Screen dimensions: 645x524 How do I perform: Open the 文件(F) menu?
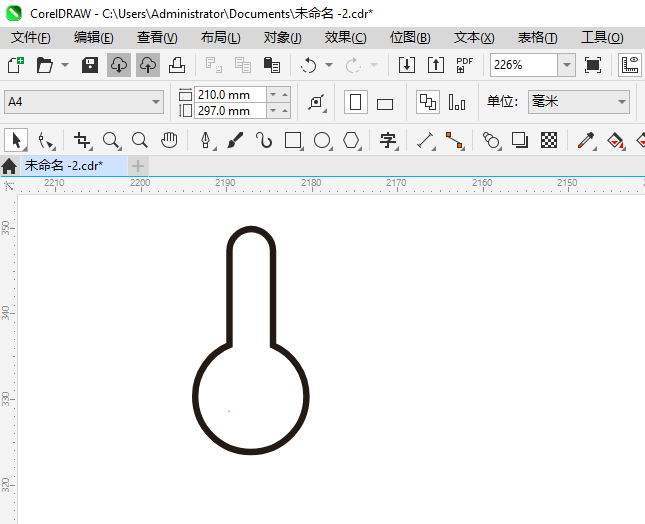click(x=30, y=38)
